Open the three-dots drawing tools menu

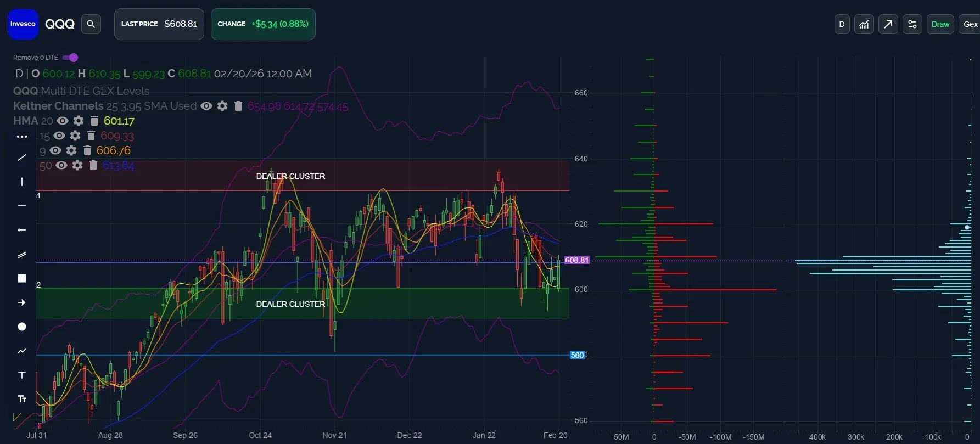22,136
